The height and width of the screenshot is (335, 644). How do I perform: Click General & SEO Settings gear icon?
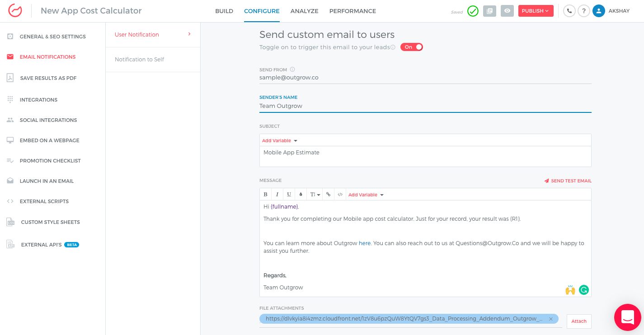tap(10, 37)
